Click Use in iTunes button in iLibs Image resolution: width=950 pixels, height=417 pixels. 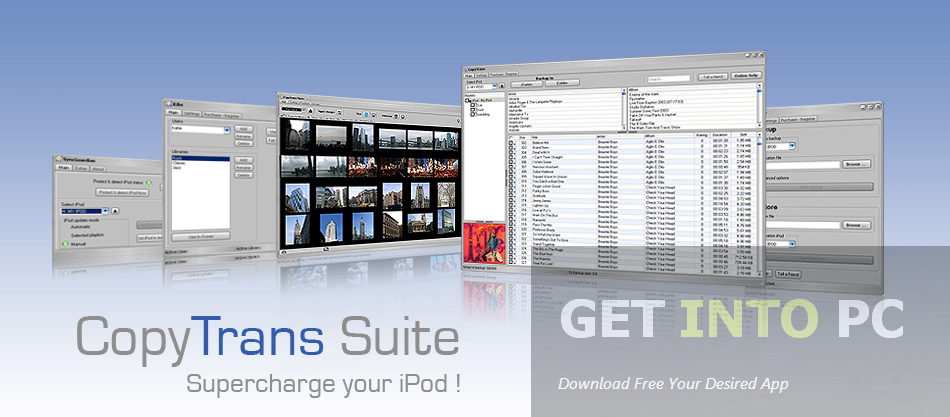click(201, 236)
